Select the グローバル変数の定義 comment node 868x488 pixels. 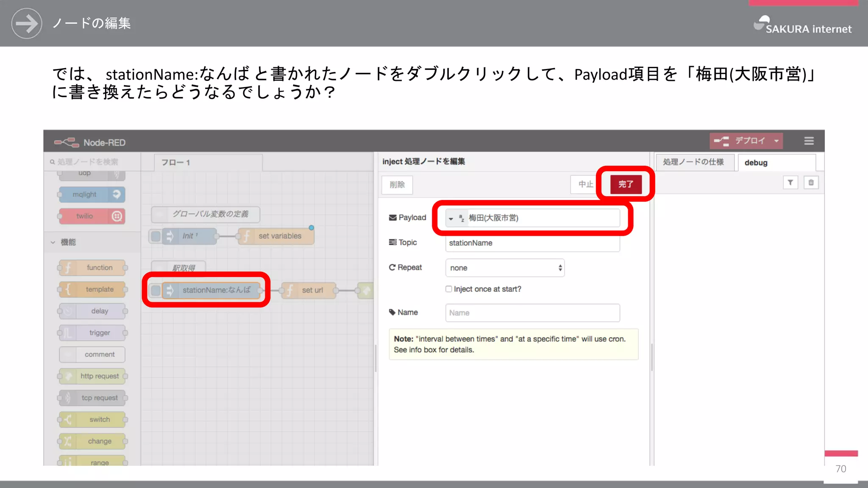pos(206,214)
